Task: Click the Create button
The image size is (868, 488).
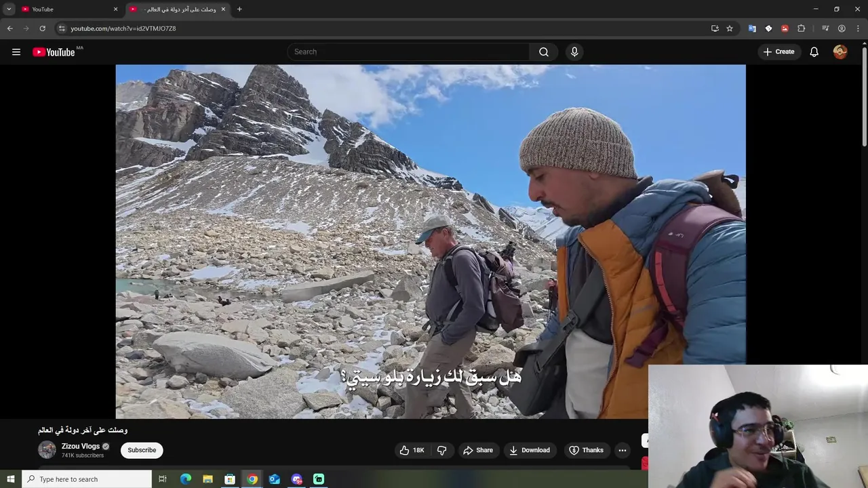Action: 778,52
